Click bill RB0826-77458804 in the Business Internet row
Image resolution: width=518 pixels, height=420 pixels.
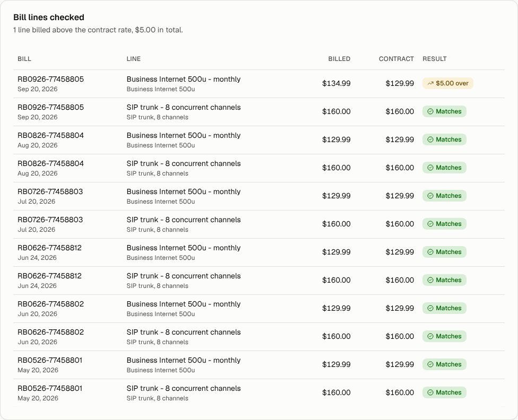[x=50, y=135]
